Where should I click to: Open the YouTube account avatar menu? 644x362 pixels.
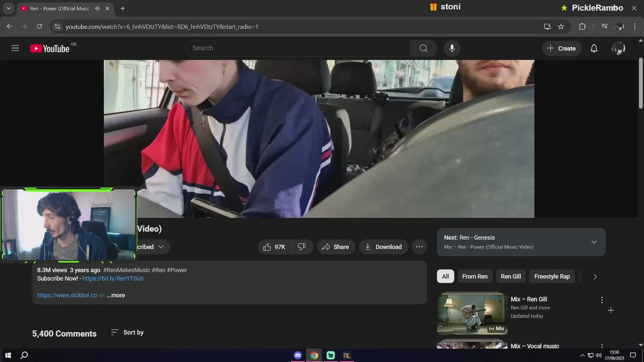click(618, 48)
